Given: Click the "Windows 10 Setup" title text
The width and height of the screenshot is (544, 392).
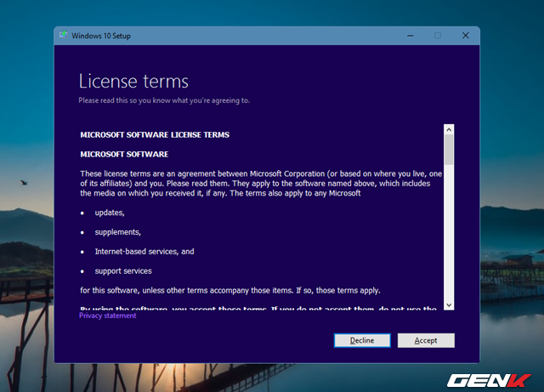Looking at the screenshot, I should tap(101, 36).
